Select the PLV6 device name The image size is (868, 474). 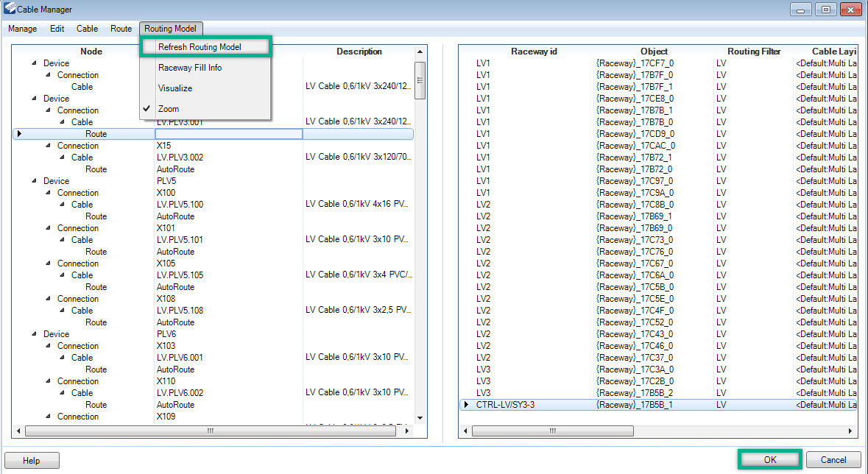pos(166,334)
